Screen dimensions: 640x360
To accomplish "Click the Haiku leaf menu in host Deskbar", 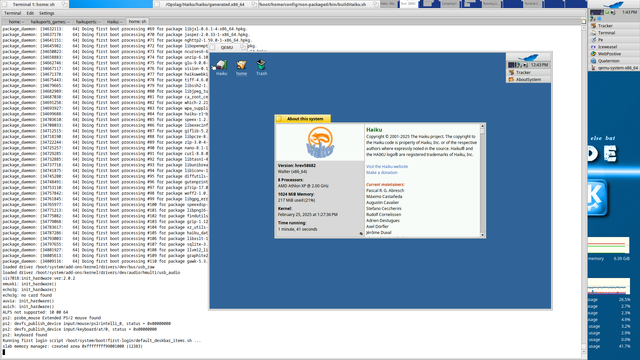I will pyautogui.click(x=613, y=5).
